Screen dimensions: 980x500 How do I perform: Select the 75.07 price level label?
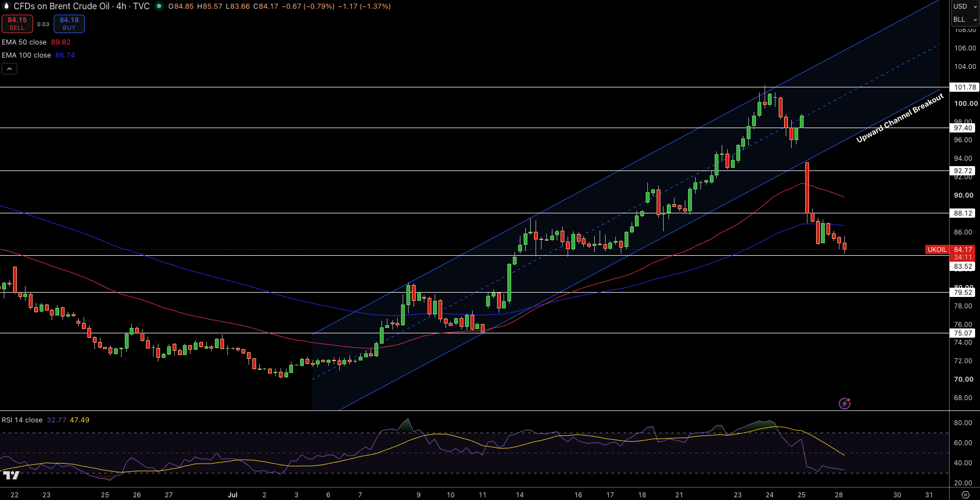pos(963,333)
